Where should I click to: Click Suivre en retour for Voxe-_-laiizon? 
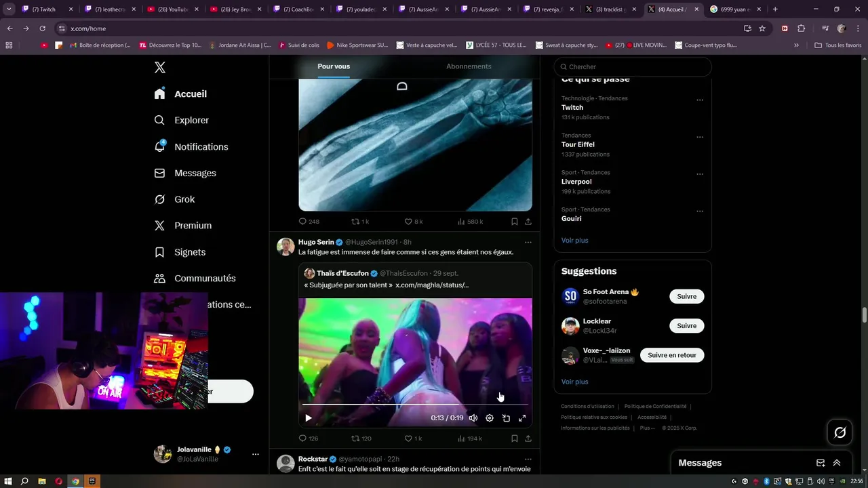coord(671,355)
